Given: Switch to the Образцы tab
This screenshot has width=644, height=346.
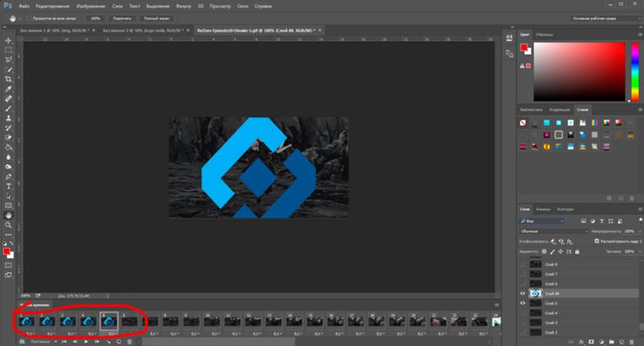Looking at the screenshot, I should (545, 35).
